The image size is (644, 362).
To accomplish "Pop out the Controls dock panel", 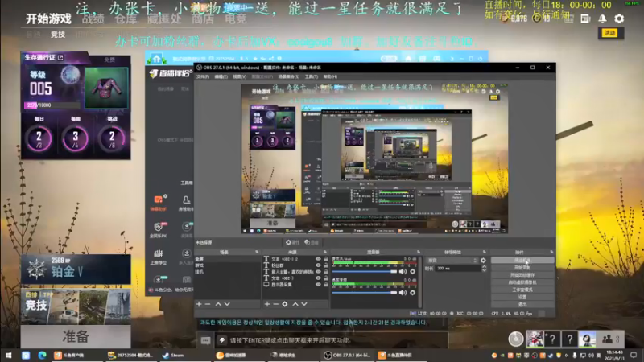I will [551, 252].
